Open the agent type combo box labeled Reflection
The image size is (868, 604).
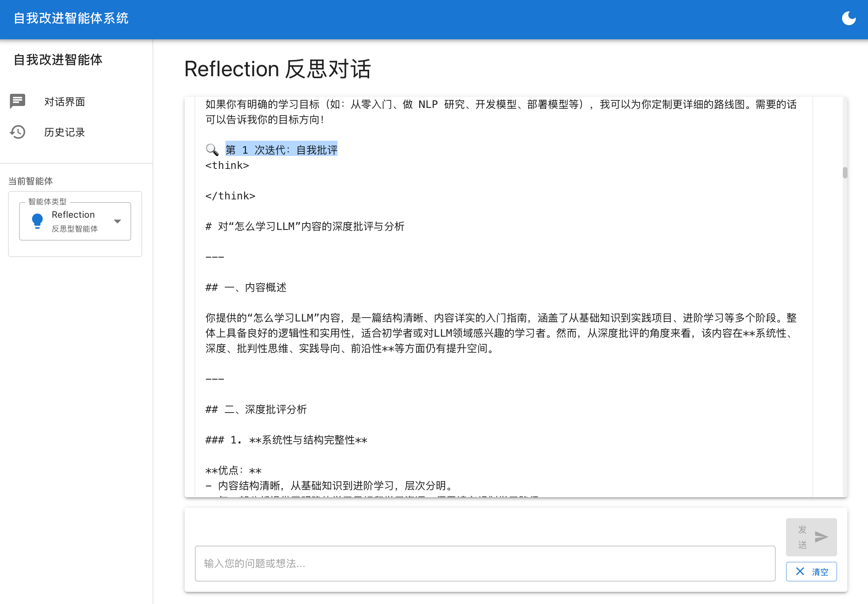pos(75,221)
